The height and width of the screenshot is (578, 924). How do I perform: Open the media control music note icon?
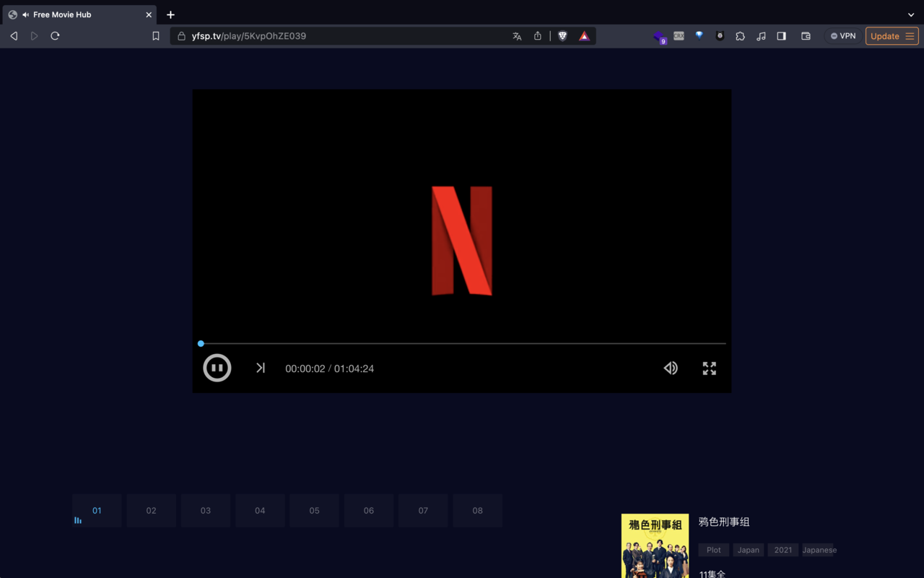[x=761, y=36]
